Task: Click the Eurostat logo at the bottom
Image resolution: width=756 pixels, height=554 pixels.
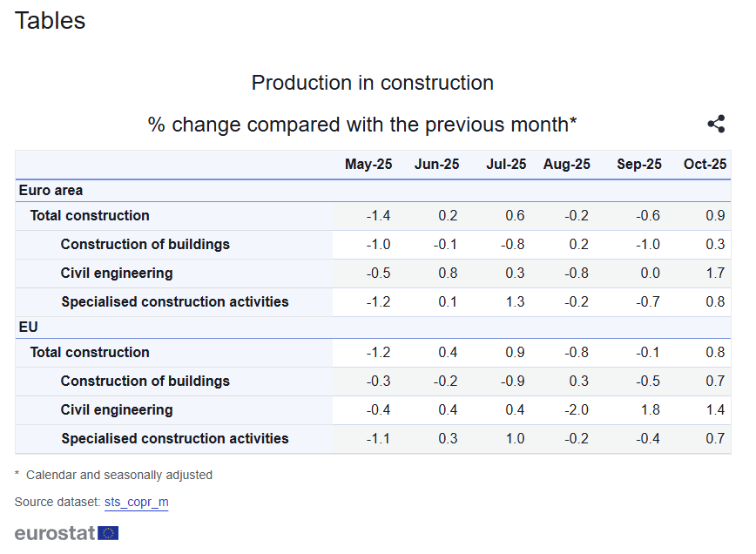Action: pyautogui.click(x=66, y=532)
